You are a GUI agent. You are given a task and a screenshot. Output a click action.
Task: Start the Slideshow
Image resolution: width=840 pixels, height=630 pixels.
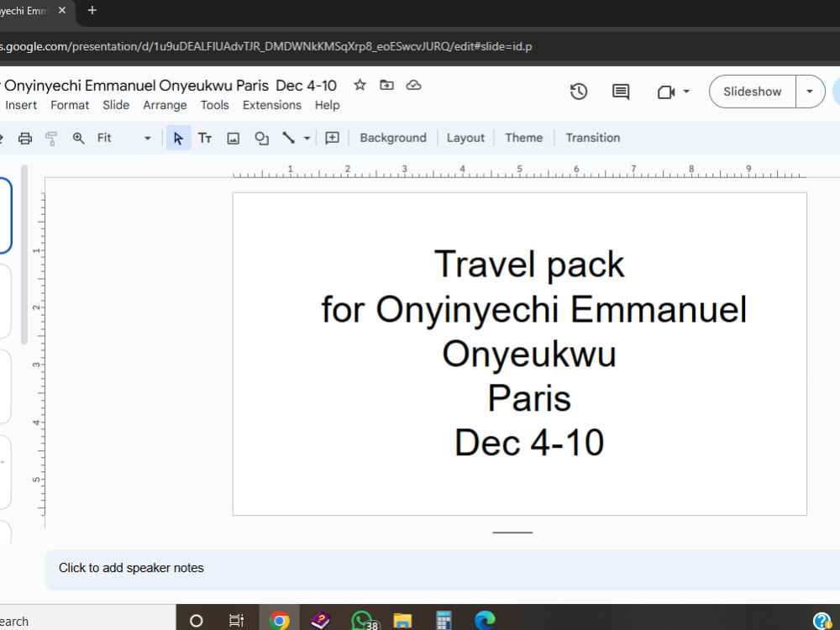point(752,92)
